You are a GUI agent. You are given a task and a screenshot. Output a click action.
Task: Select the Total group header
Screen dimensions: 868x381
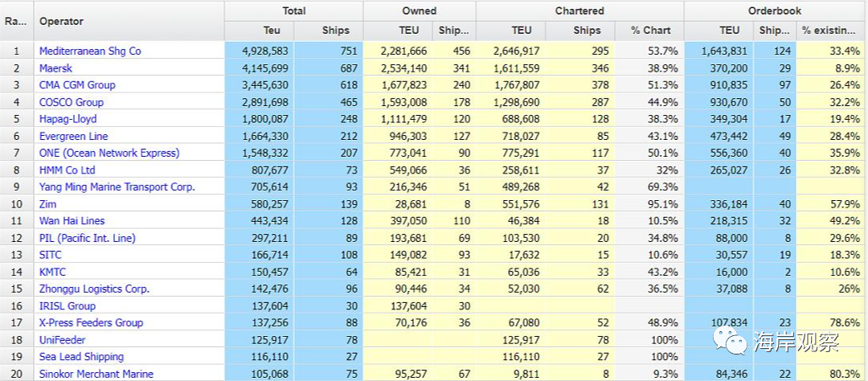tap(294, 11)
